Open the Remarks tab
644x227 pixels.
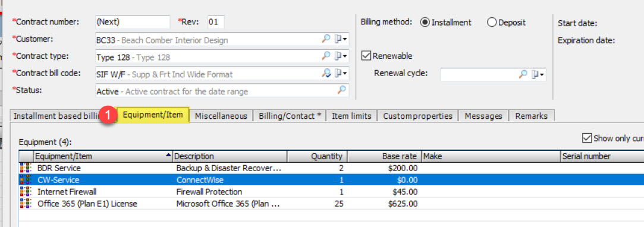point(532,116)
